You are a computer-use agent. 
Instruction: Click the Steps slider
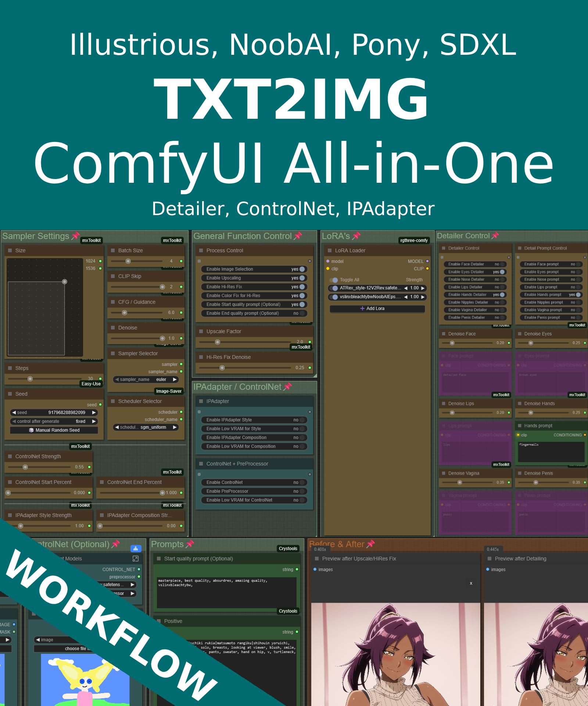(x=45, y=379)
